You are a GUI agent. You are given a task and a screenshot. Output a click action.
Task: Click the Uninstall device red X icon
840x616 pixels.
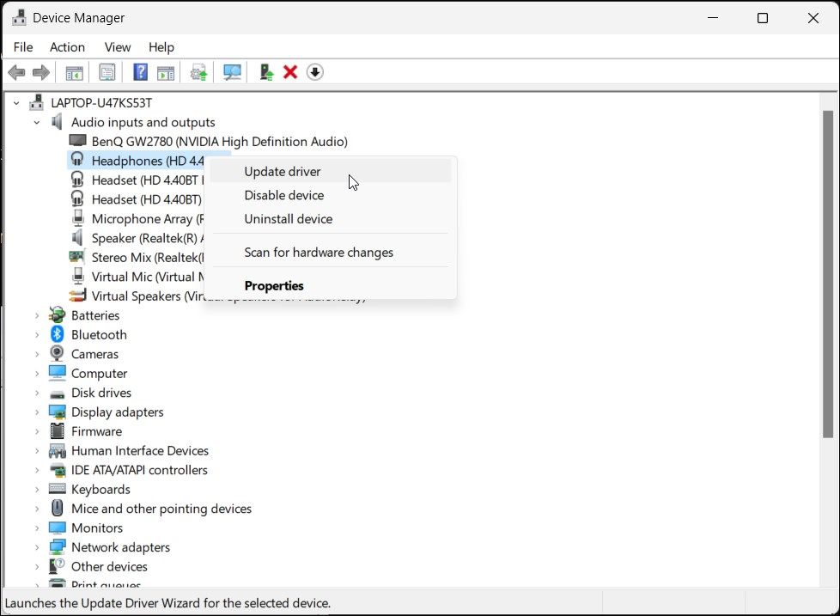289,72
